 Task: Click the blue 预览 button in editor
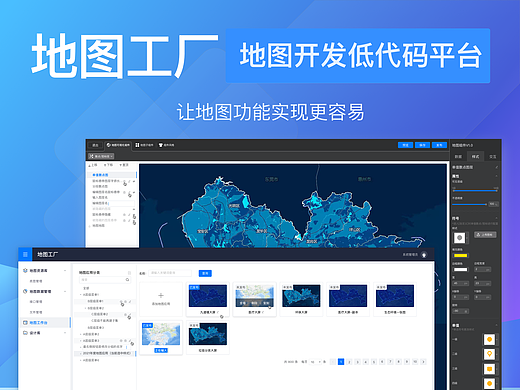click(405, 145)
